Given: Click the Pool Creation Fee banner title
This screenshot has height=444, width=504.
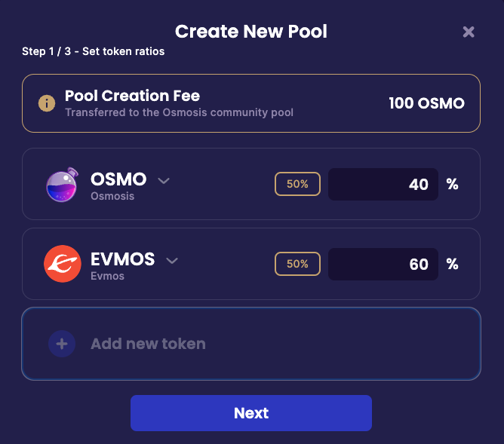Looking at the screenshot, I should click(x=132, y=96).
